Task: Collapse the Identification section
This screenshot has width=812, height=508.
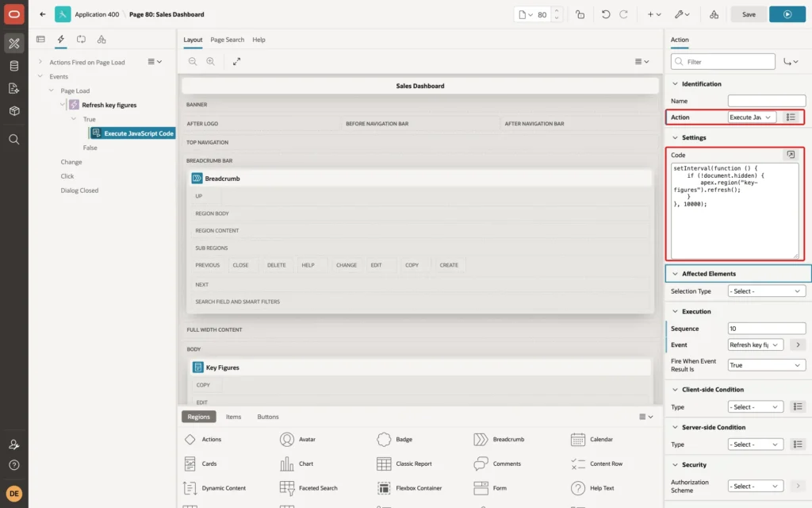Action: (675, 83)
